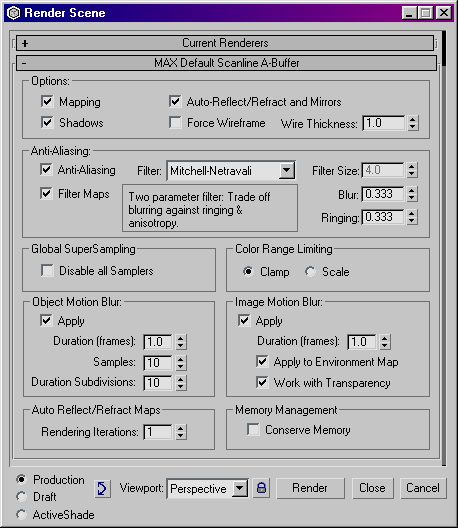Image resolution: width=458 pixels, height=528 pixels.
Task: Toggle Conserve Memory checkbox
Action: pos(254,430)
